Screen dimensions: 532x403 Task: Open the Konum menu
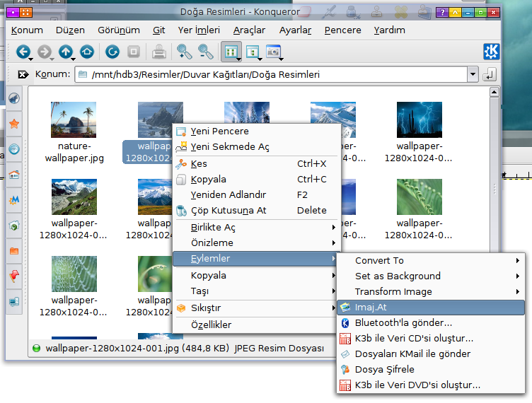click(27, 30)
